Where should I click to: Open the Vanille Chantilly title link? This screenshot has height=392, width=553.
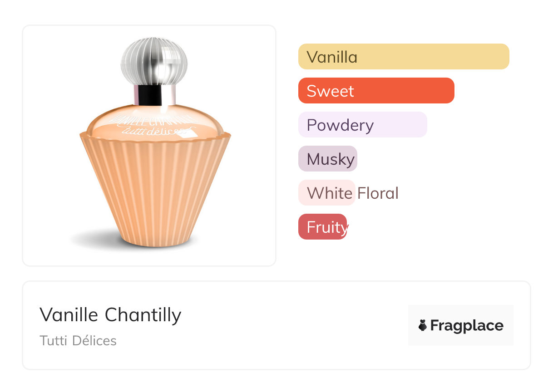click(x=110, y=314)
